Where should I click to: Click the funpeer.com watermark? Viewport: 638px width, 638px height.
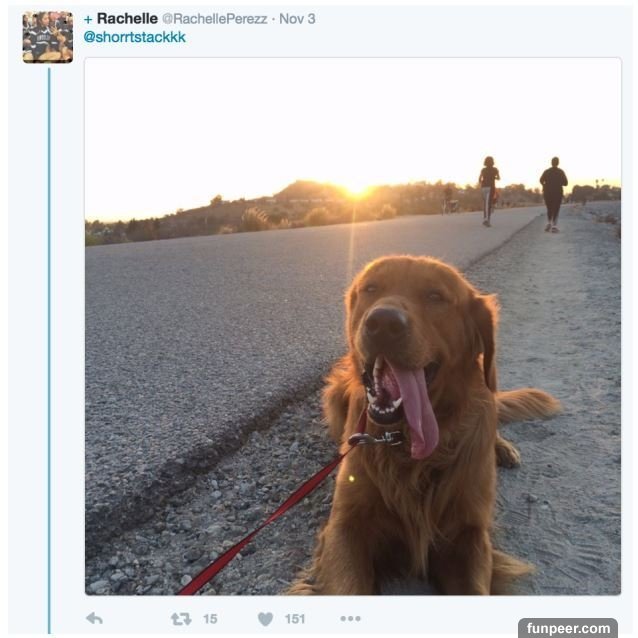(x=567, y=628)
